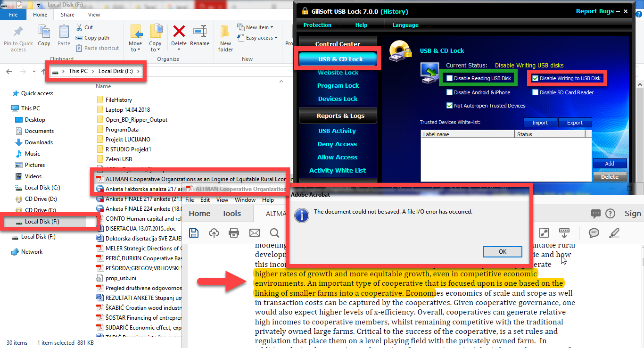This screenshot has width=644, height=348.
Task: Click the read mode keyboard-arrow icon in Acrobat
Action: 564,232
